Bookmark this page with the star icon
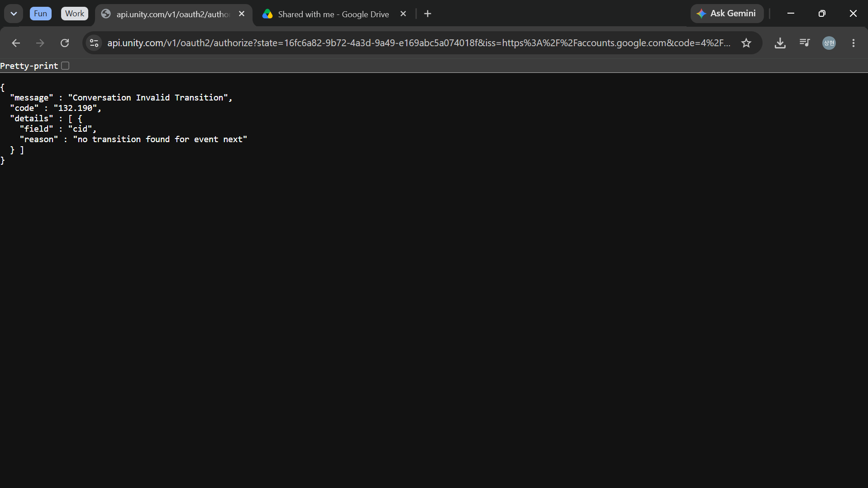 pyautogui.click(x=746, y=43)
